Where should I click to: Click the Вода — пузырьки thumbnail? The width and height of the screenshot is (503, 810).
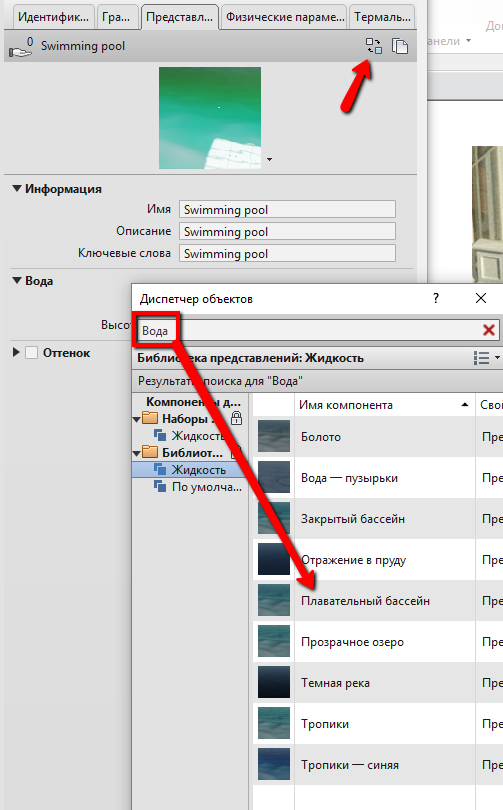click(274, 477)
